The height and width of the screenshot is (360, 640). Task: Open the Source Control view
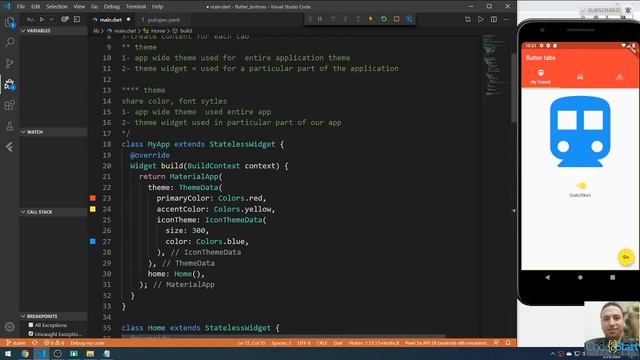(9, 63)
